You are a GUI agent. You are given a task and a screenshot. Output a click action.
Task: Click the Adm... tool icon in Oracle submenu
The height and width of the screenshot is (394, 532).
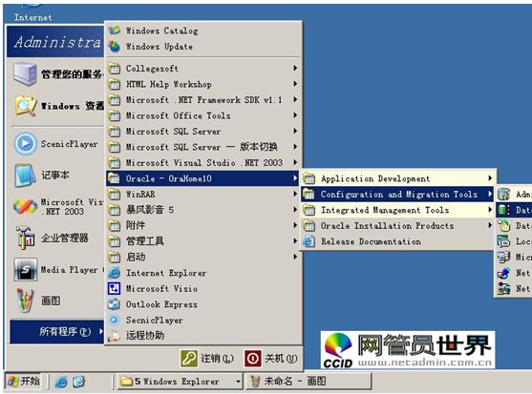click(x=504, y=194)
